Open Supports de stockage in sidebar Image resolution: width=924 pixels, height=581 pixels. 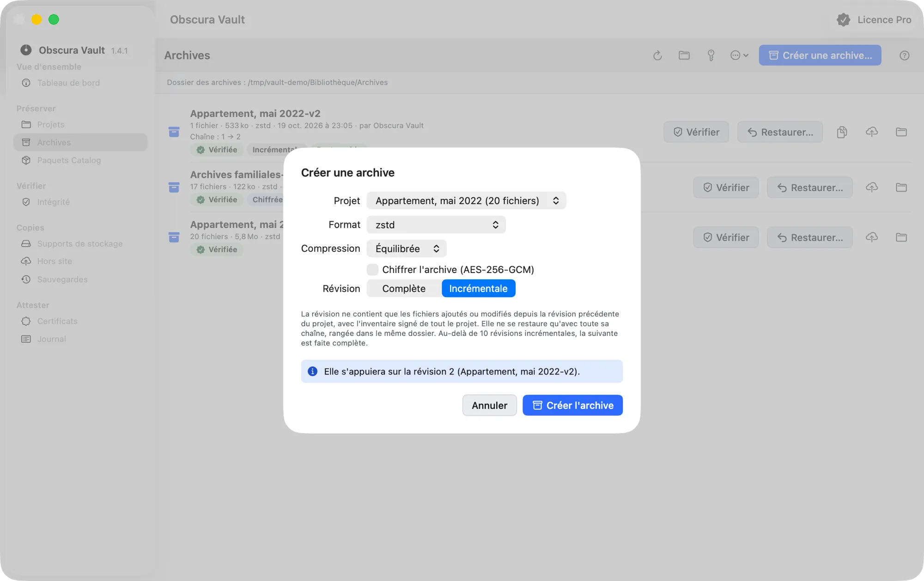[x=80, y=244]
